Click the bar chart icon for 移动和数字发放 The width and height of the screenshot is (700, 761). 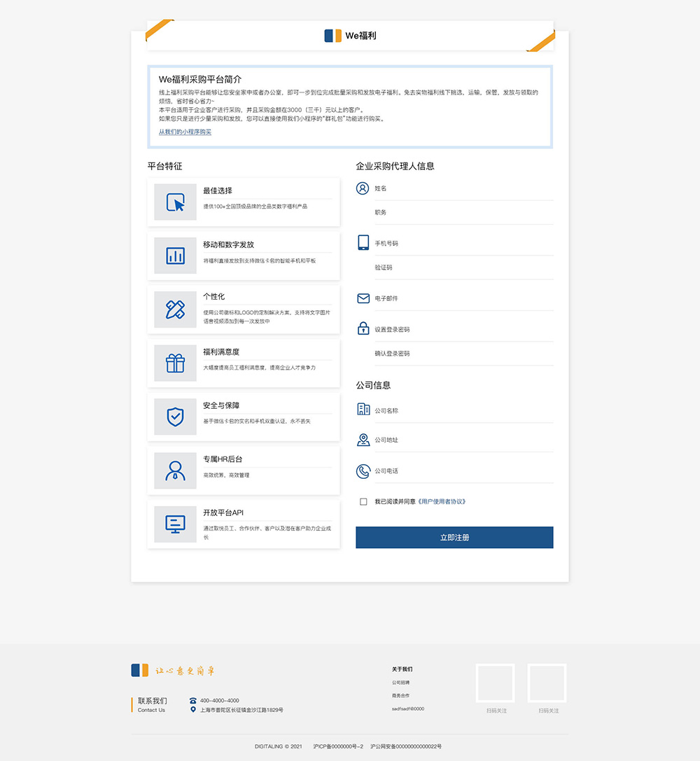(x=175, y=256)
